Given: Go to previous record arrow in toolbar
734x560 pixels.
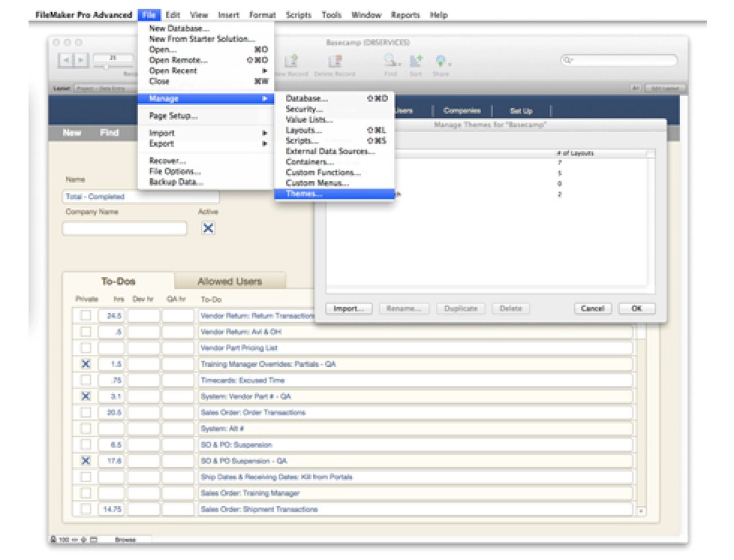Looking at the screenshot, I should pyautogui.click(x=67, y=60).
